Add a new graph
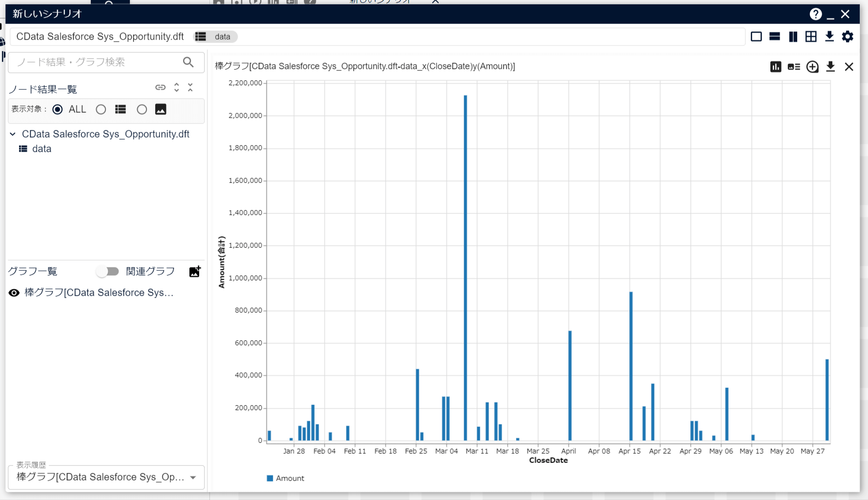This screenshot has height=500, width=868. (195, 272)
